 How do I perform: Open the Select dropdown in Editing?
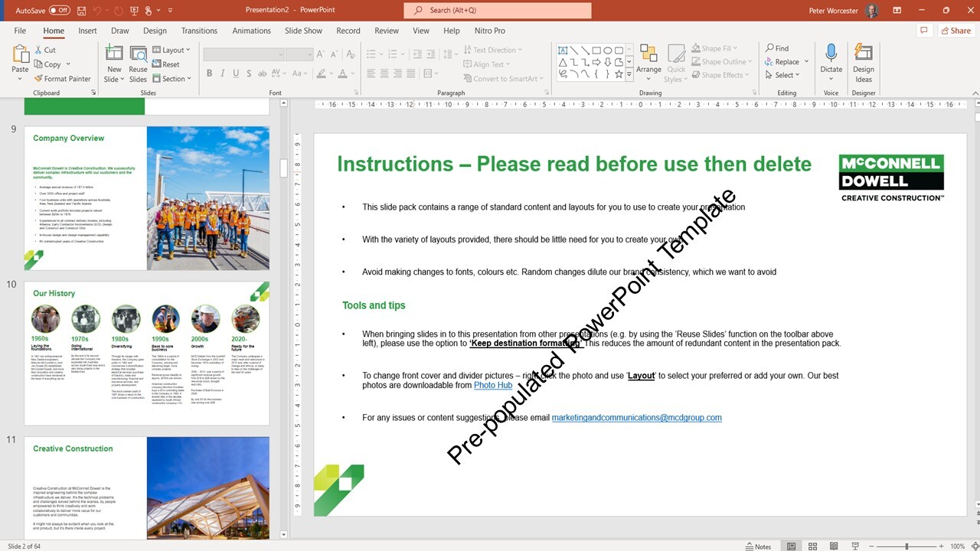(782, 75)
